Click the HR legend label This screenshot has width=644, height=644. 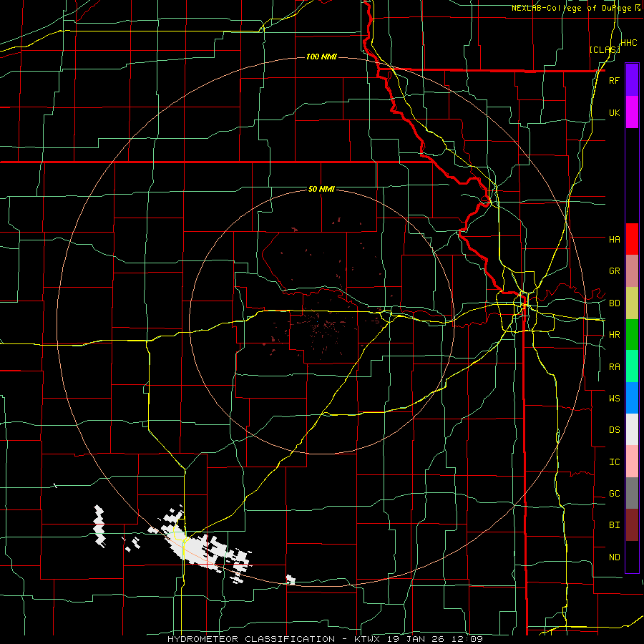tap(614, 335)
